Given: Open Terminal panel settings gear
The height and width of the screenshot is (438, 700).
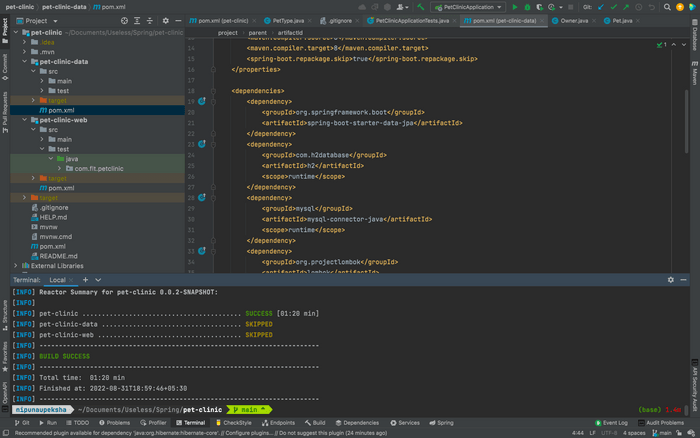Looking at the screenshot, I should pos(671,280).
